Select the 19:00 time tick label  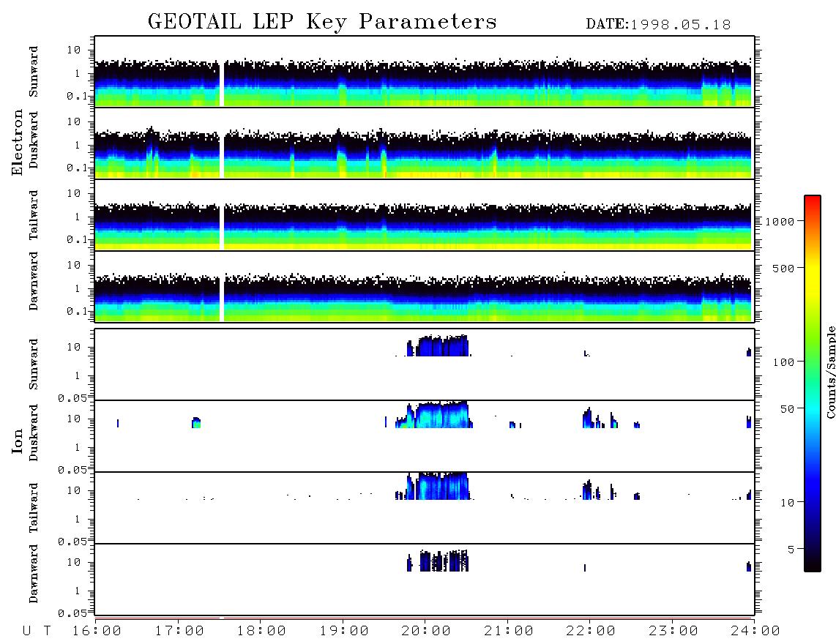(x=344, y=632)
